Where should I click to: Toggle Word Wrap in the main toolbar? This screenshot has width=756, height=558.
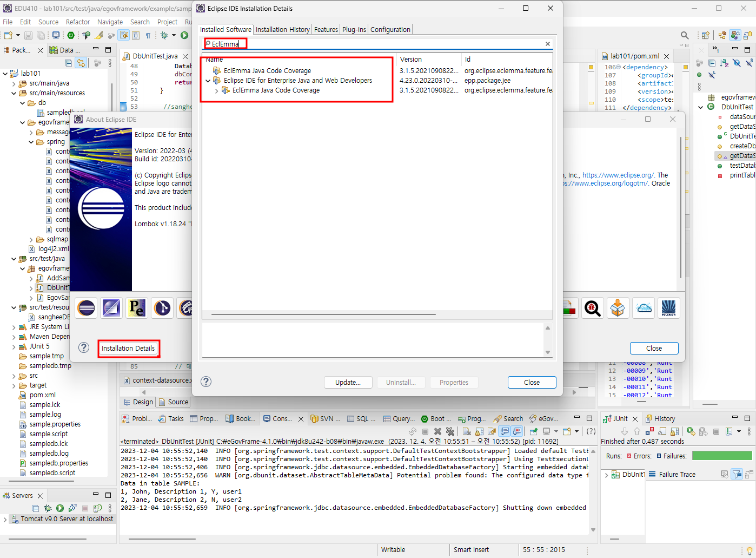124,35
